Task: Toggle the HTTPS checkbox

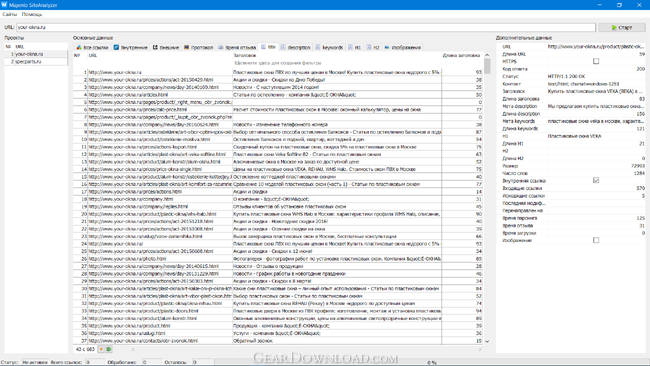Action: (x=596, y=61)
